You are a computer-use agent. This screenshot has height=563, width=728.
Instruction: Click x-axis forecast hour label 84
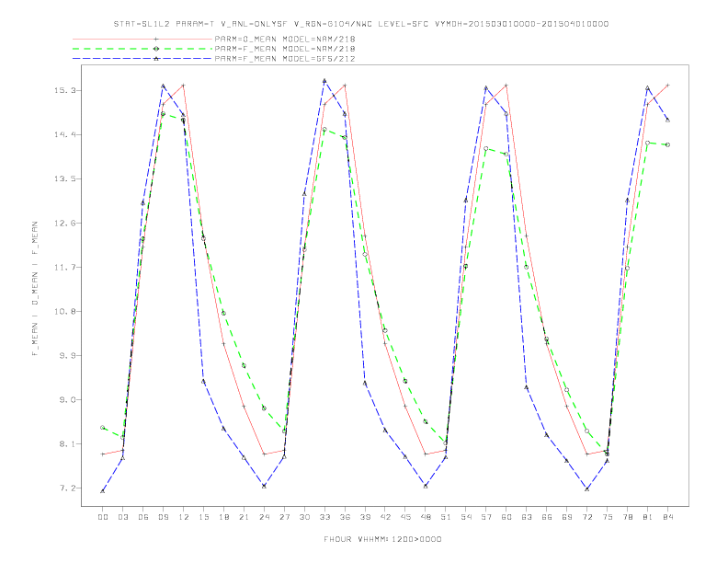[668, 517]
